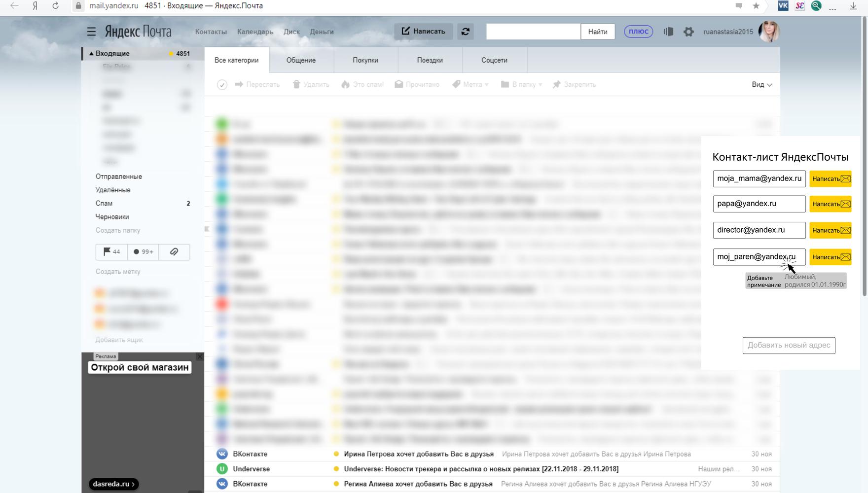Write to director@yandex.ru via Написать
Viewport: 868px width, 493px height.
[831, 230]
